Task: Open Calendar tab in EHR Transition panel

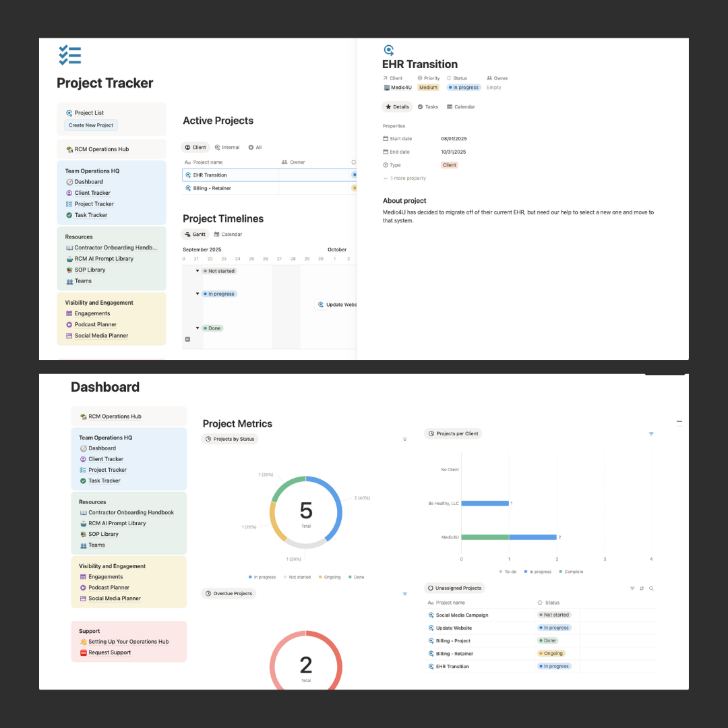Action: pos(460,107)
